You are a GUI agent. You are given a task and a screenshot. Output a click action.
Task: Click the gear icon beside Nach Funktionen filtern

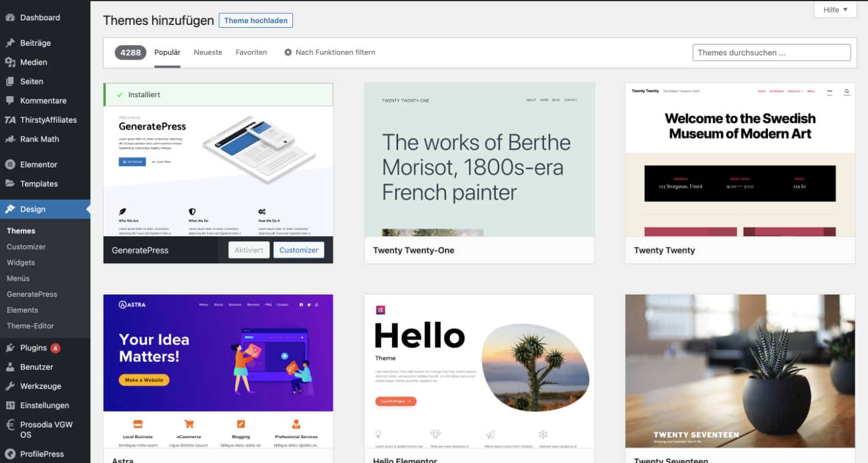288,52
